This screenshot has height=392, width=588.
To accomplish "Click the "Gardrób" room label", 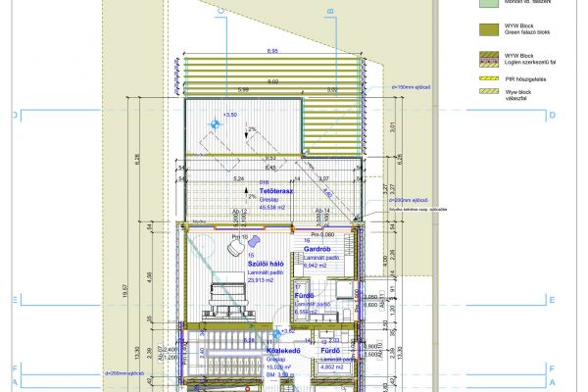I will click(x=317, y=249).
